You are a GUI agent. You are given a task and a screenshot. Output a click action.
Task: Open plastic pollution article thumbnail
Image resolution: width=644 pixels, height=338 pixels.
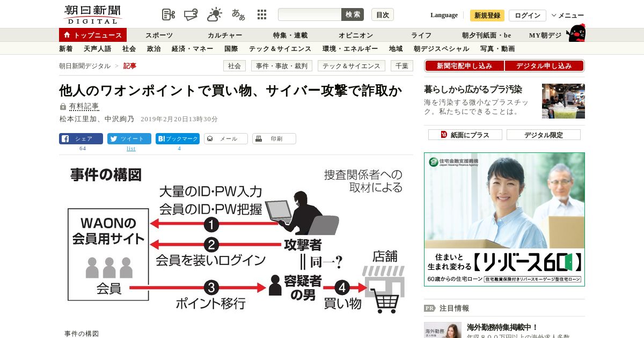click(x=563, y=101)
